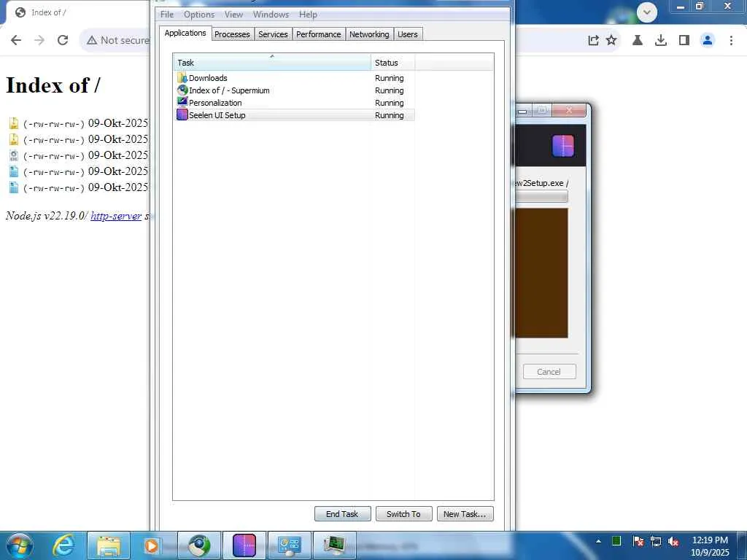Click the Not secure warning indicator

(x=117, y=41)
